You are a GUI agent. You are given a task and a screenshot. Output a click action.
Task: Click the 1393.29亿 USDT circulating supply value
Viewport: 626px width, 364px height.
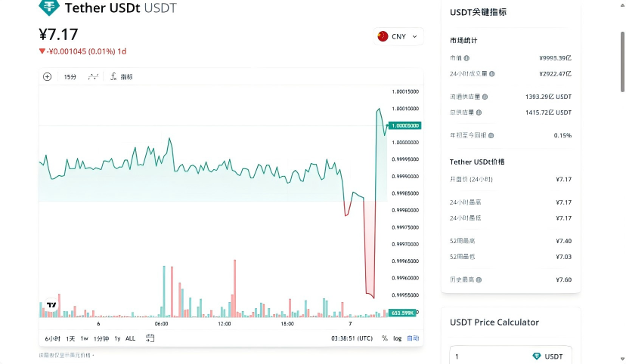tap(549, 97)
